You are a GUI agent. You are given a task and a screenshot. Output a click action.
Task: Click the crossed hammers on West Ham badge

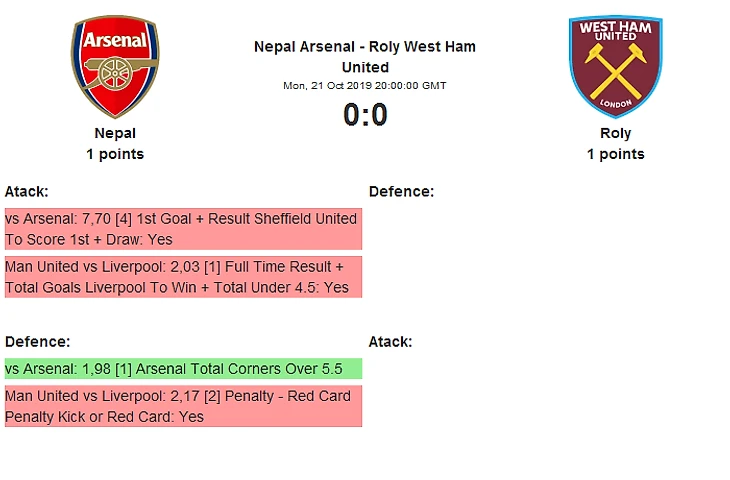(615, 70)
